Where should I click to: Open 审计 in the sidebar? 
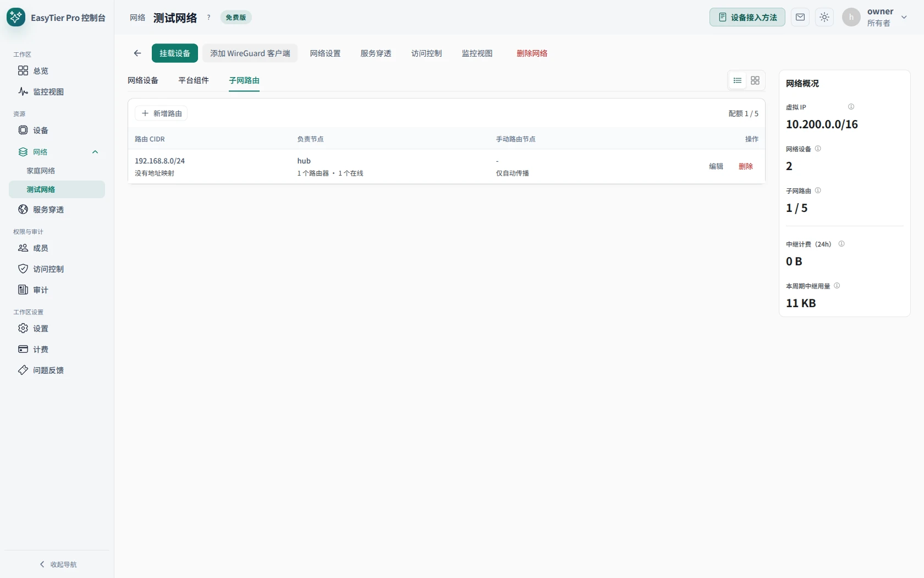pyautogui.click(x=57, y=290)
